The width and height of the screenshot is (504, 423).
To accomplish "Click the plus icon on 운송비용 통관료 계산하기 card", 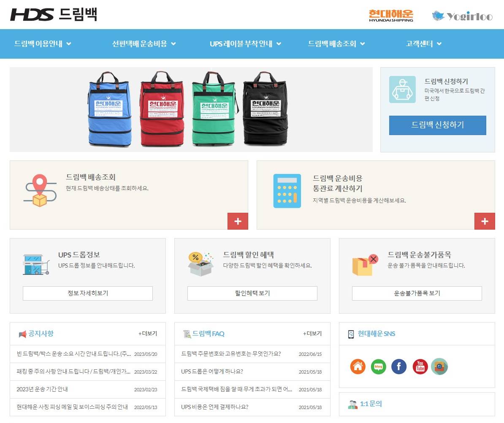I will [x=485, y=221].
